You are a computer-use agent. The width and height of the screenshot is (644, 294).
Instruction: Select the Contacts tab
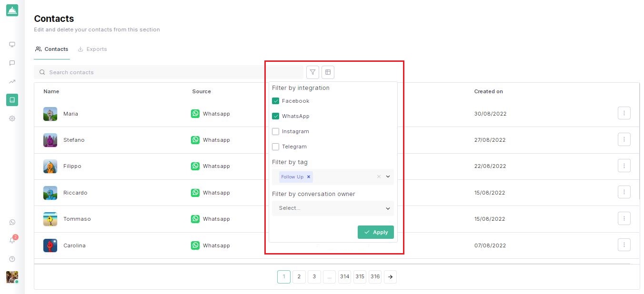coord(52,49)
